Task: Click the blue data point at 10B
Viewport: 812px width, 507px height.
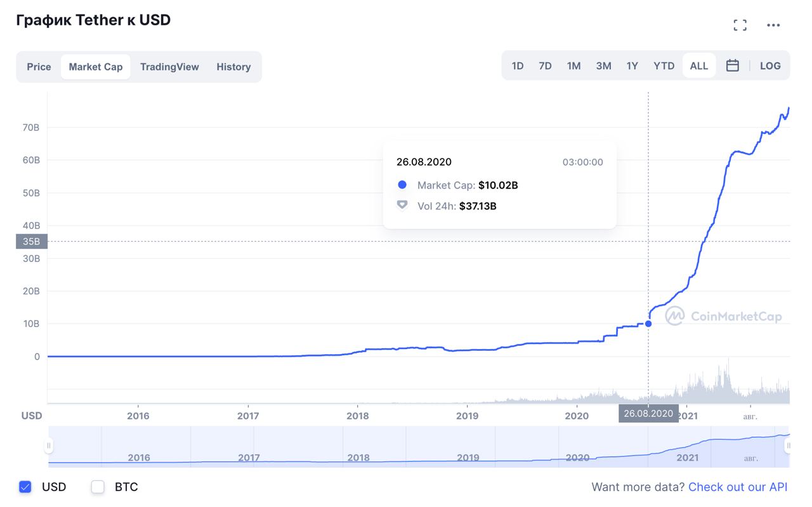Action: click(648, 324)
